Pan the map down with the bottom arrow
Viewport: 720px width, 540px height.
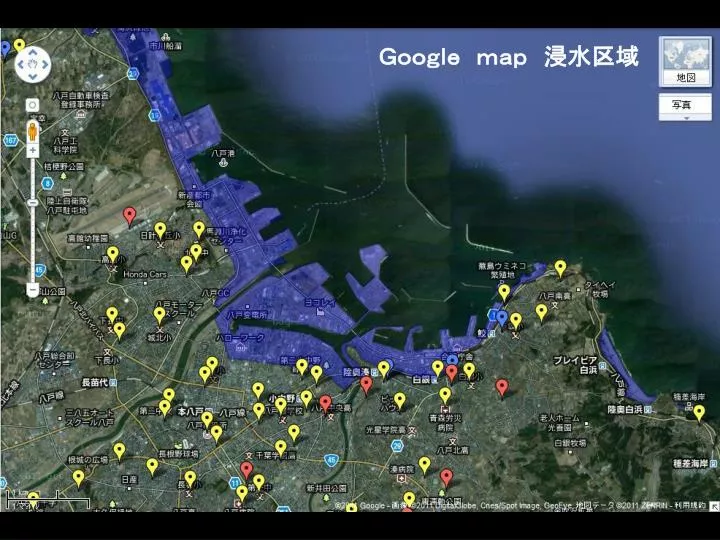coord(33,77)
